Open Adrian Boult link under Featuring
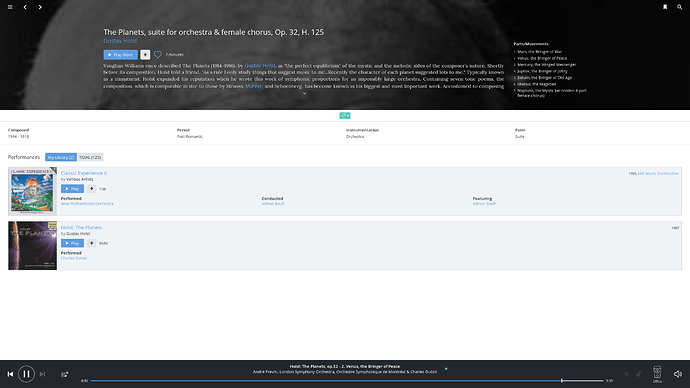 click(x=484, y=204)
